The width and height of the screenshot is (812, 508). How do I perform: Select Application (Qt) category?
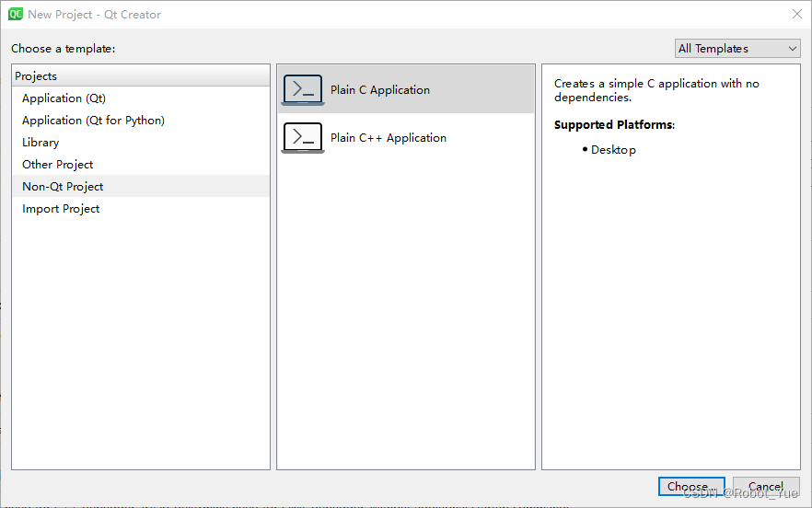click(140, 98)
